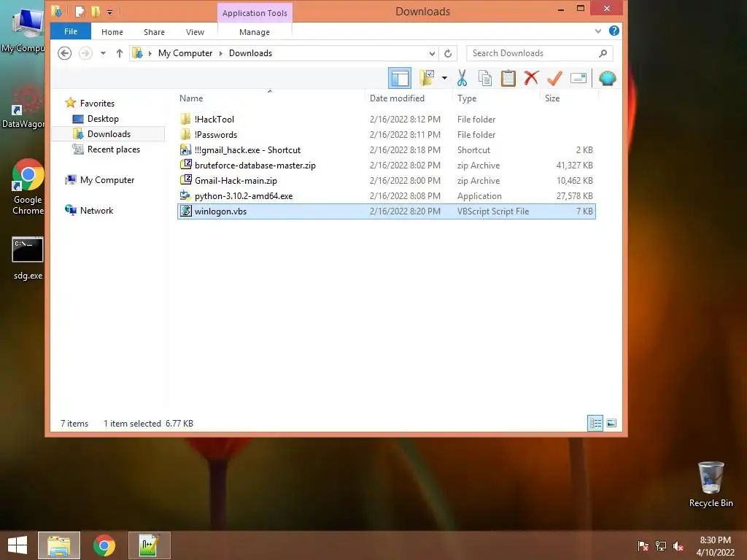Switch to Large icons view in status bar

pos(611,423)
